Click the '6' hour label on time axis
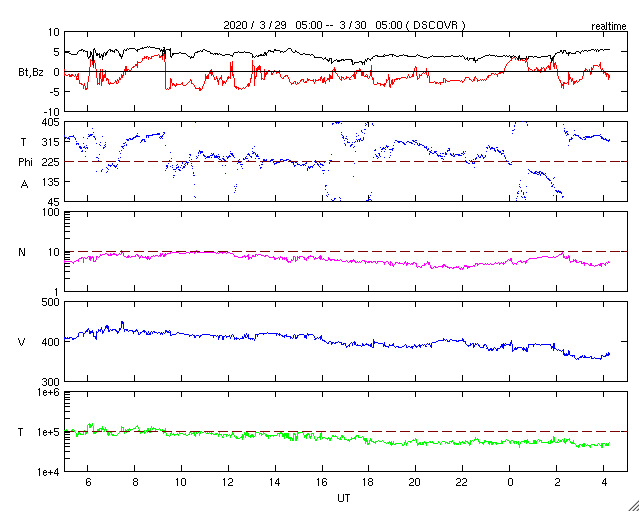 (x=88, y=483)
